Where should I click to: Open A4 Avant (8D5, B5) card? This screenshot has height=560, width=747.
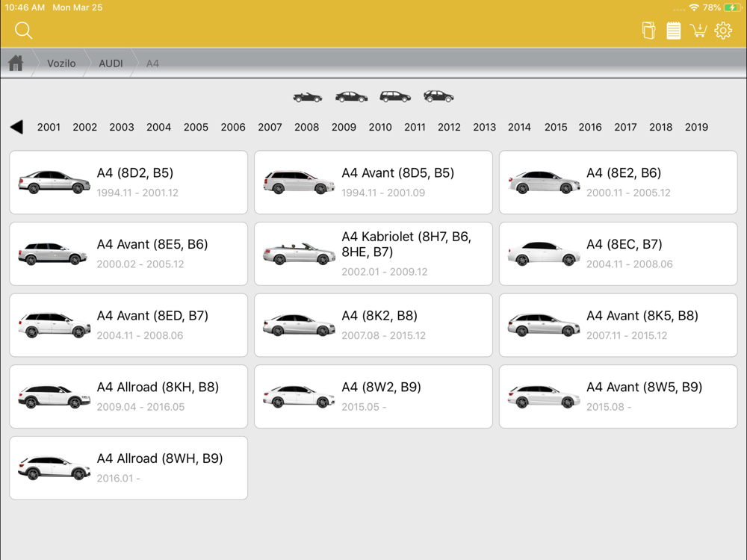point(373,182)
